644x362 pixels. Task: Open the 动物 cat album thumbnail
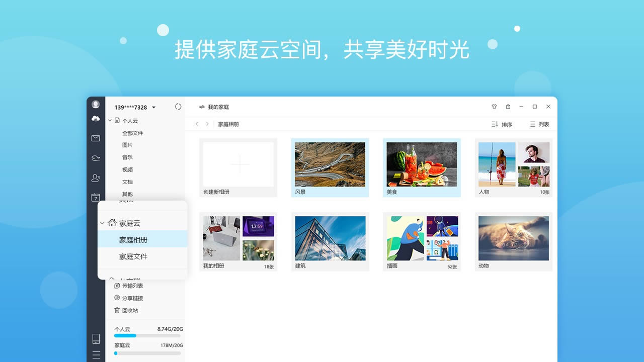pos(514,238)
